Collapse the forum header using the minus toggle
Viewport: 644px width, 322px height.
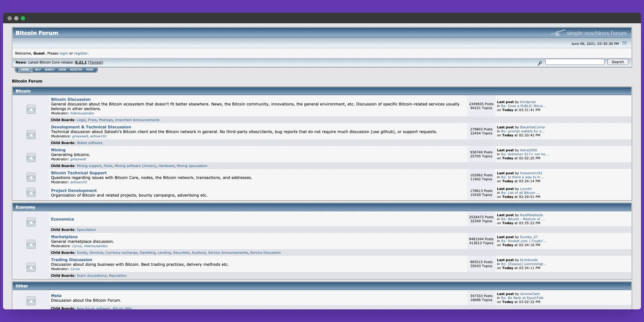(x=624, y=43)
